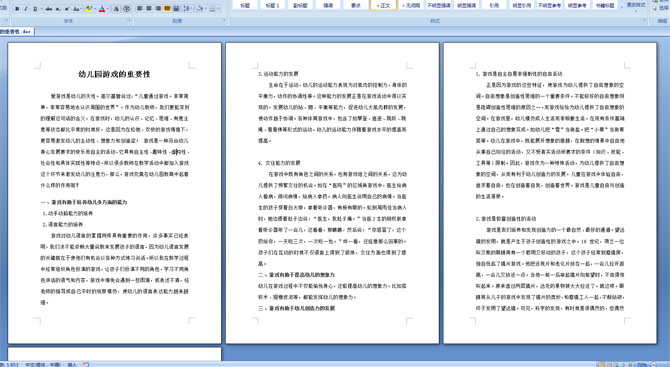The height and width of the screenshot is (367, 670).
Task: Select the justify alignment button
Action: click(167, 9)
